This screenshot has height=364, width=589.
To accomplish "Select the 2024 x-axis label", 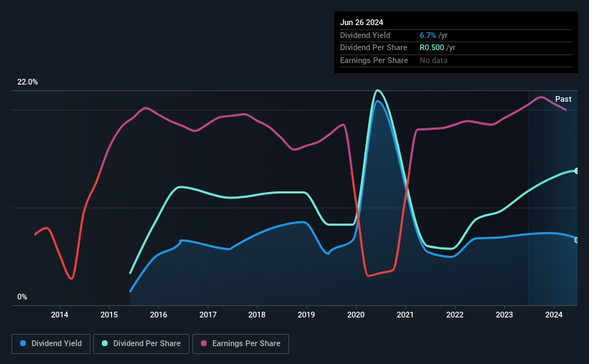I will (x=553, y=315).
